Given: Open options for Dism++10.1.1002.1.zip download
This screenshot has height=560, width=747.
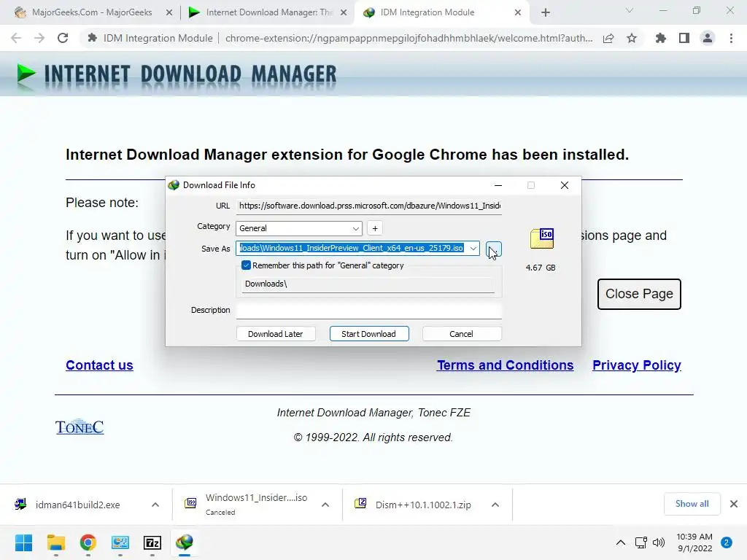Looking at the screenshot, I should (x=495, y=505).
